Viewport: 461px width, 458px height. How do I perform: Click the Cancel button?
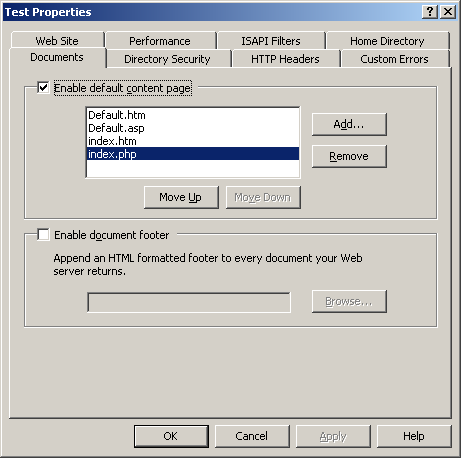[252, 436]
